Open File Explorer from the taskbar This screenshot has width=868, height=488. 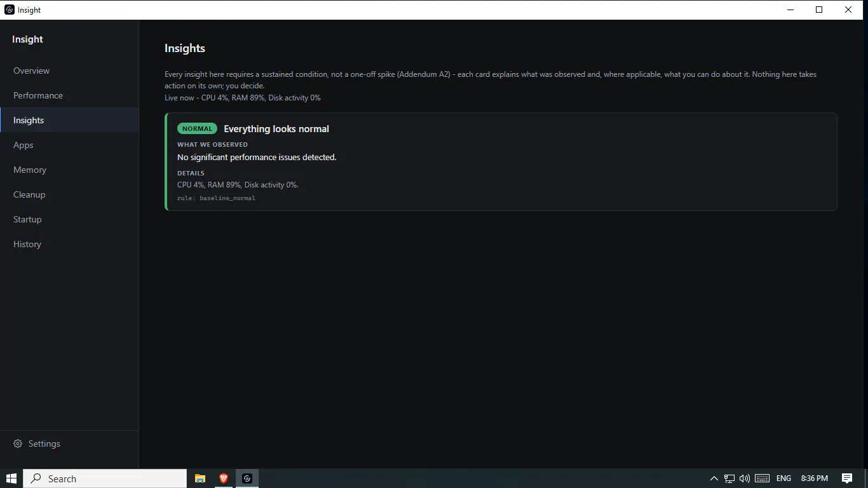pyautogui.click(x=200, y=478)
